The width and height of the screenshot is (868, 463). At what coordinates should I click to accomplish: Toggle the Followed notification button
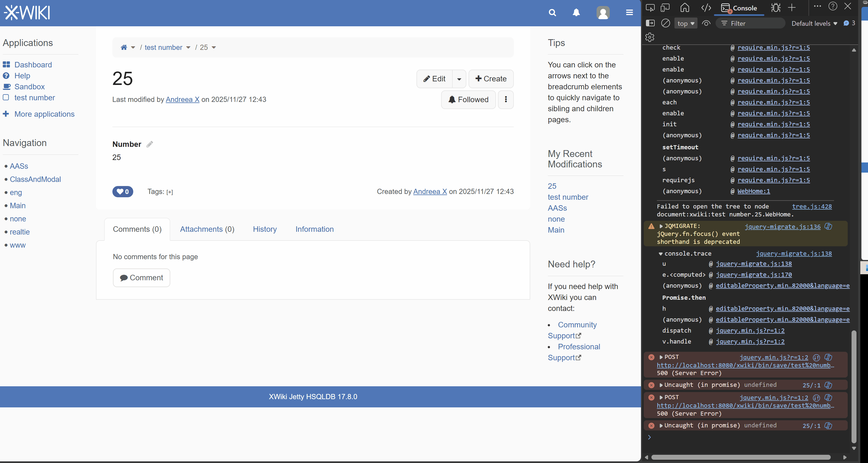(x=468, y=100)
